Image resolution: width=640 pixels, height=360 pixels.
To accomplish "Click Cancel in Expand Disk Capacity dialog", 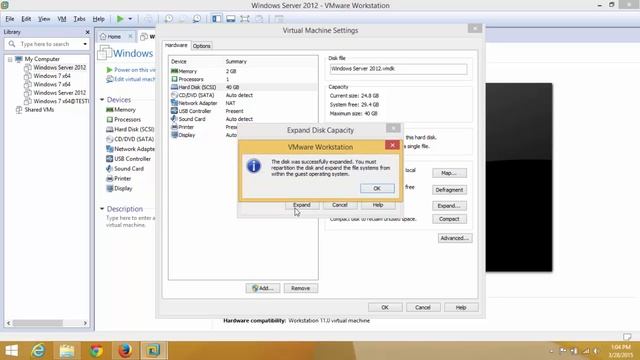I will click(x=340, y=205).
